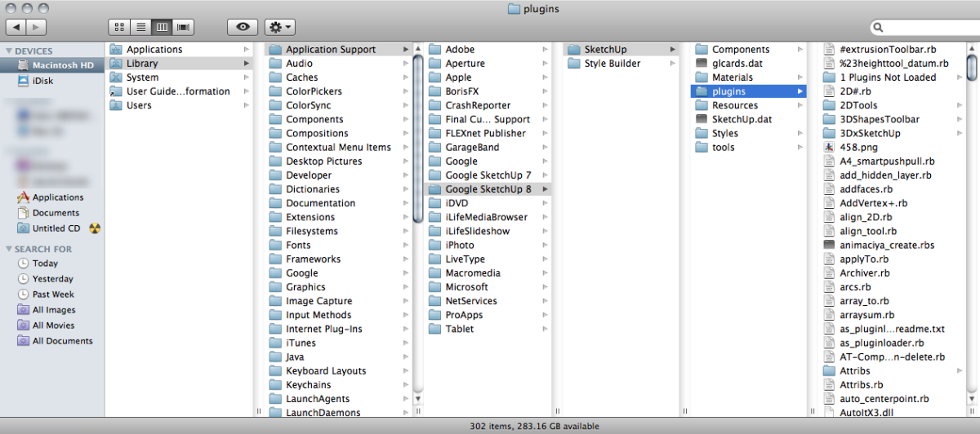Image resolution: width=980 pixels, height=434 pixels.
Task: Open the Action gear menu
Action: tap(280, 27)
